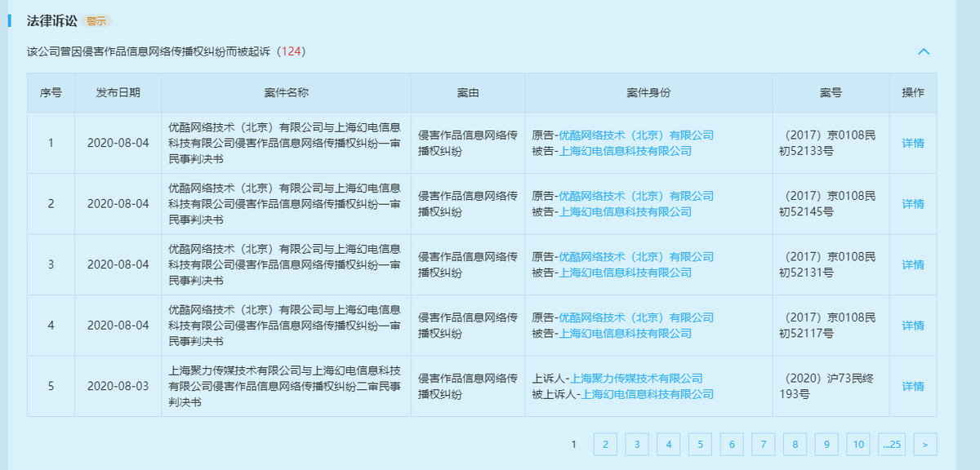The height and width of the screenshot is (470, 980).
Task: Open 详情 for case number 4
Action: coord(913,326)
